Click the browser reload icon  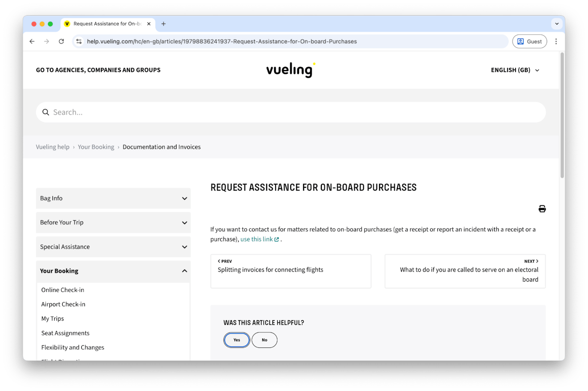(61, 41)
